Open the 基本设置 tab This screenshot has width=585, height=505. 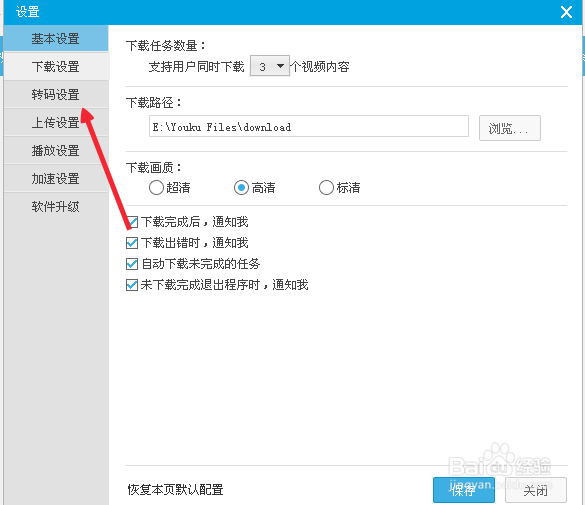[56, 38]
